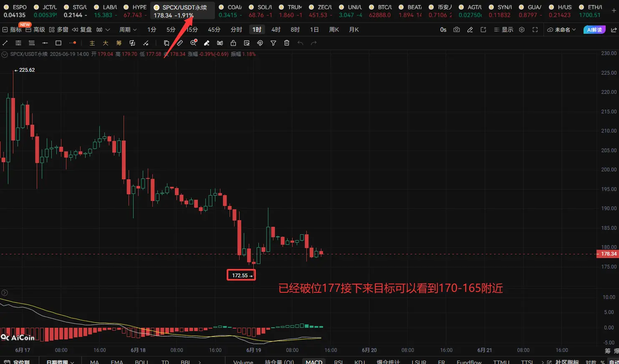This screenshot has height=364, width=619.
Task: Open the candlestick chart type dropdown
Action: click(103, 30)
